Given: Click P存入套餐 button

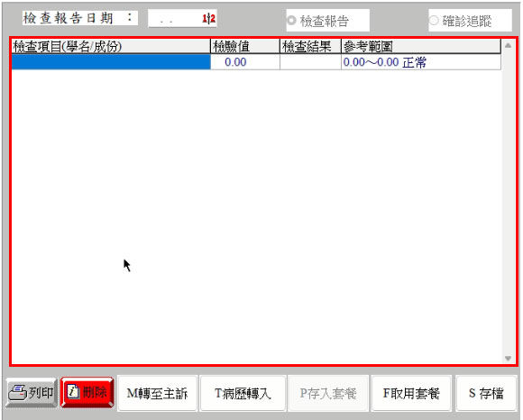Looking at the screenshot, I should click(328, 393).
